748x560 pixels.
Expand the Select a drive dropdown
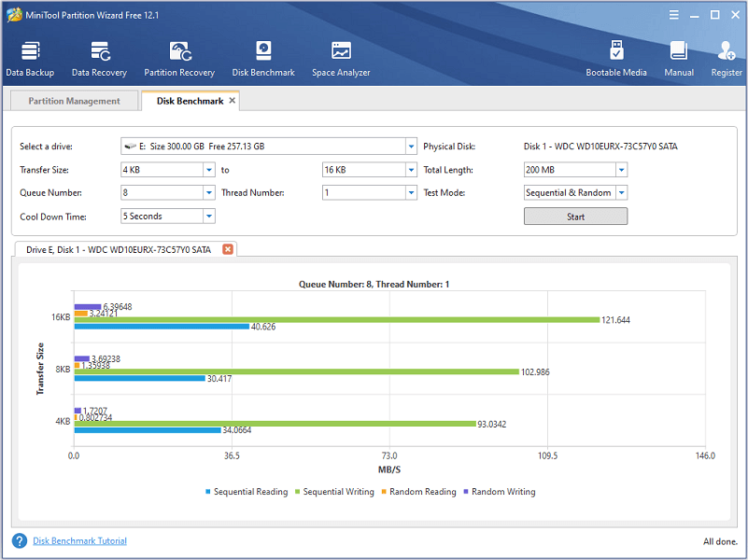(411, 147)
